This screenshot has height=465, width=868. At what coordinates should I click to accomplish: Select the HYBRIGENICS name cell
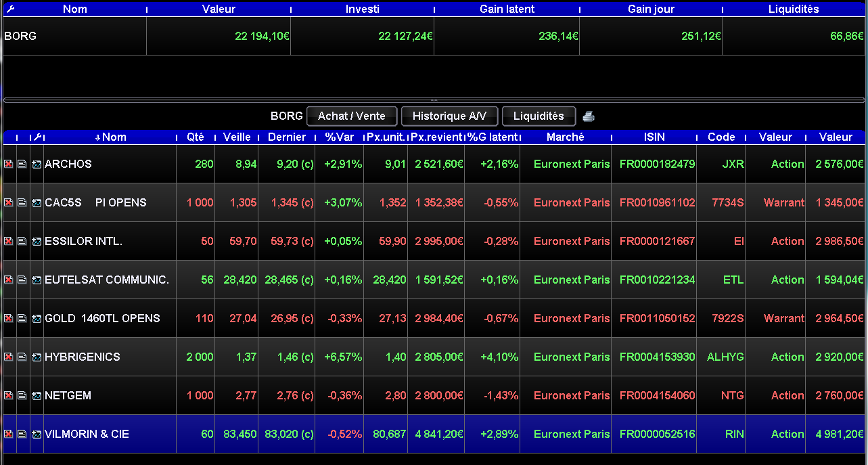pyautogui.click(x=110, y=357)
